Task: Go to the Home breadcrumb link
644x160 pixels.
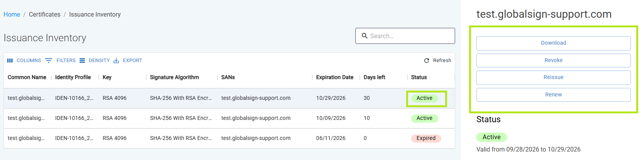Action: point(12,14)
